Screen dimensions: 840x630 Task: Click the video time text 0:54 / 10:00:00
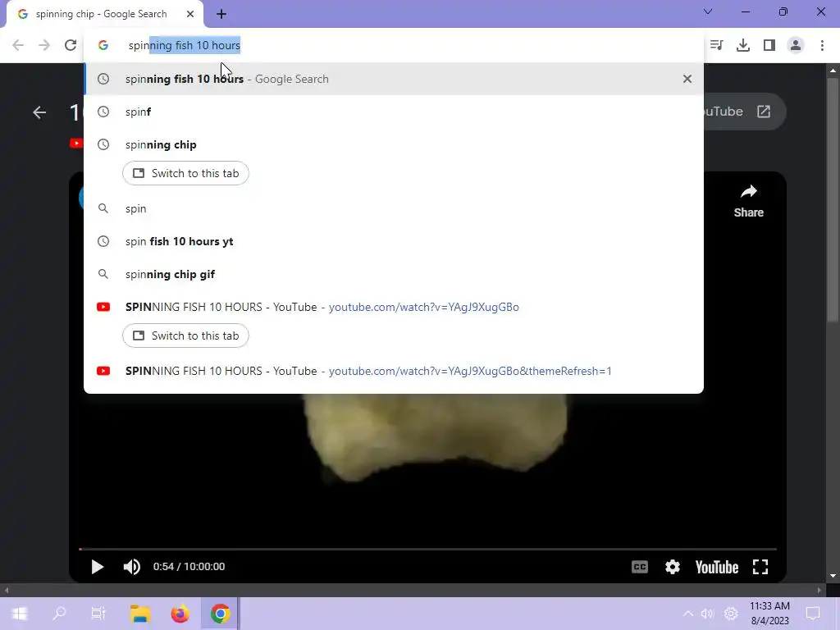pyautogui.click(x=189, y=566)
